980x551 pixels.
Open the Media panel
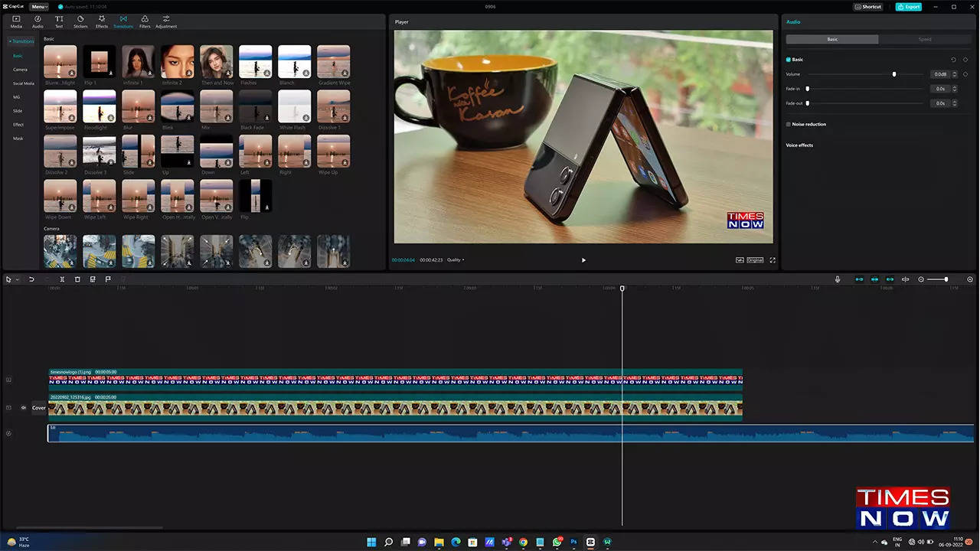click(16, 21)
